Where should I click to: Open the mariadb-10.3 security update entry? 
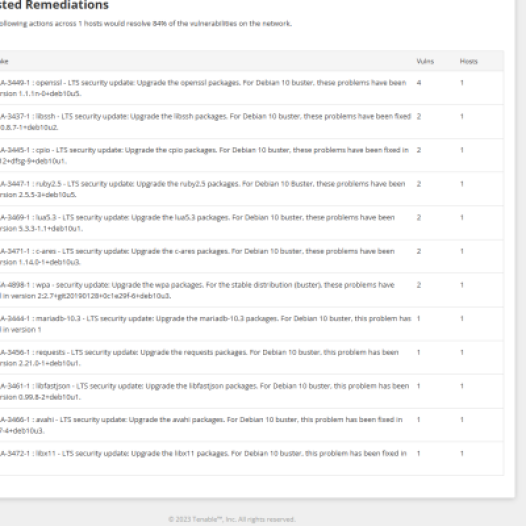pyautogui.click(x=252, y=324)
